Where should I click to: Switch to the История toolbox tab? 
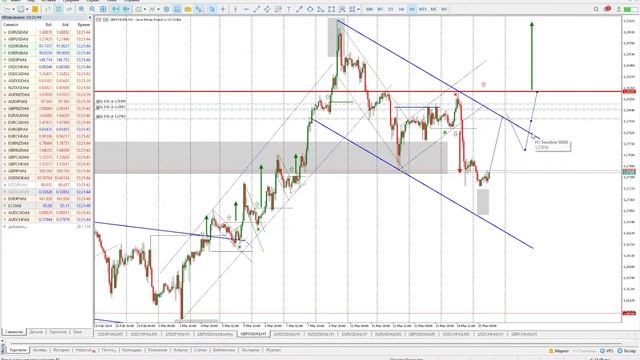[61, 350]
